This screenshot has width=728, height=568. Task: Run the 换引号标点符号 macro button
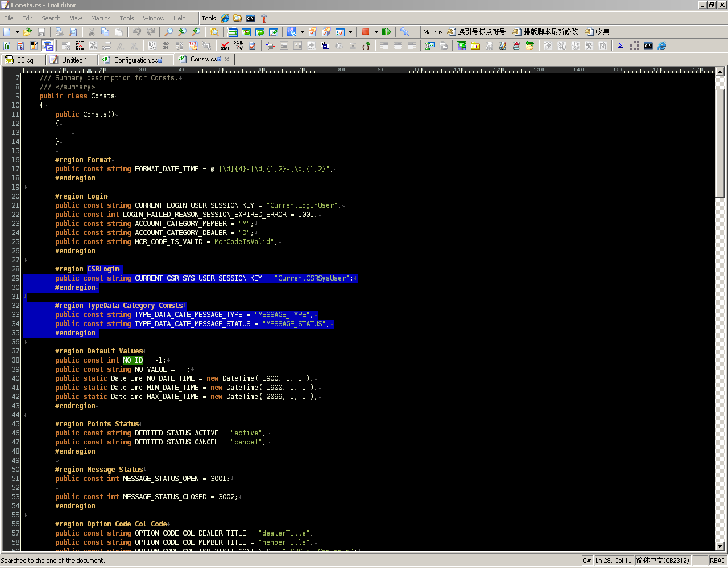click(x=477, y=32)
